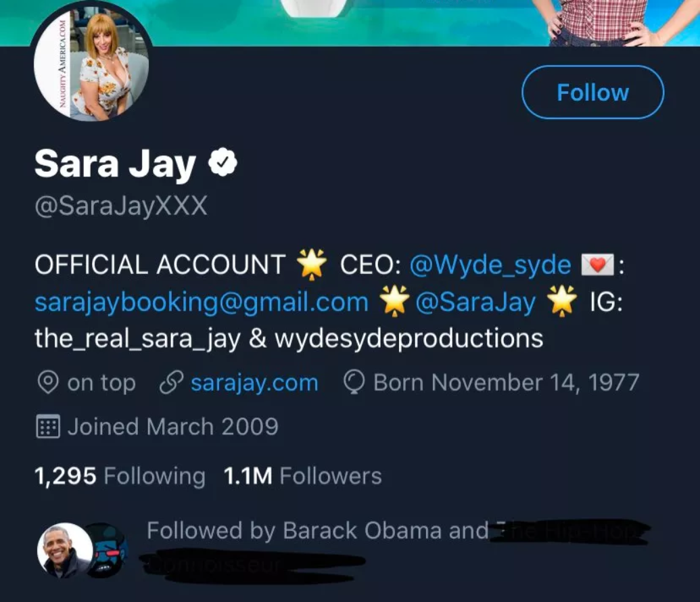The height and width of the screenshot is (602, 700).
Task: Click the sarajaybooking@gmail.com email link
Action: click(x=202, y=302)
